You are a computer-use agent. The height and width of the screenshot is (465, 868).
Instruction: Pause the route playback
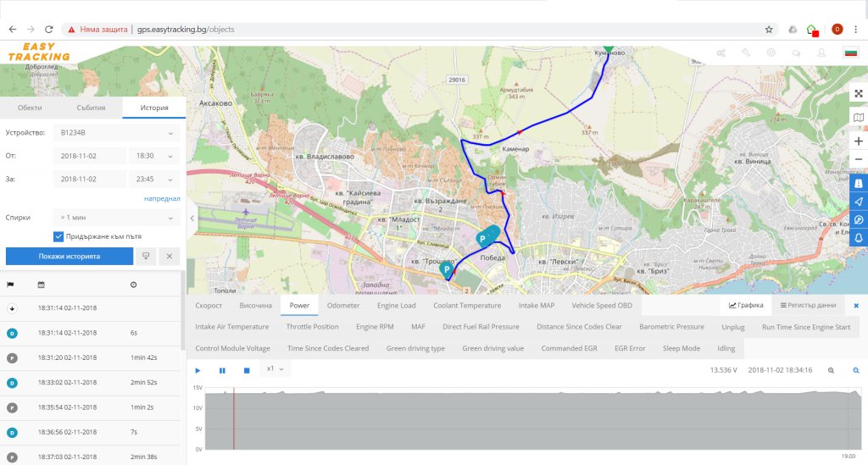click(222, 370)
